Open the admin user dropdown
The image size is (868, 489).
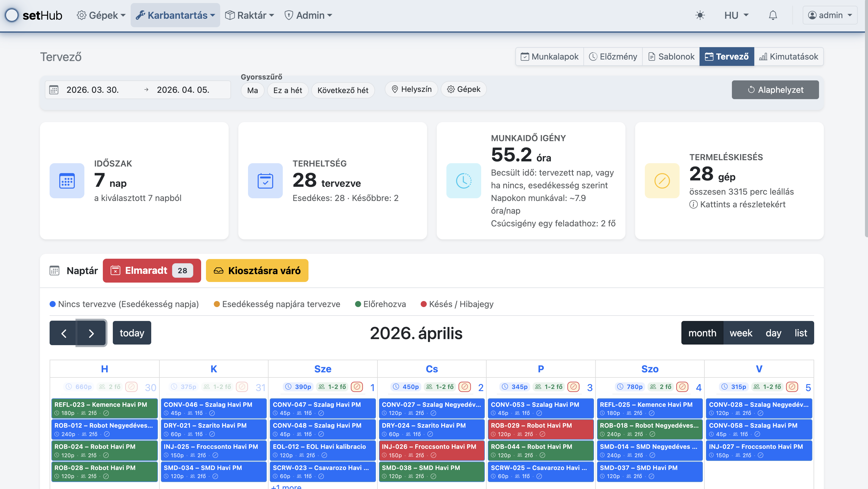830,15
